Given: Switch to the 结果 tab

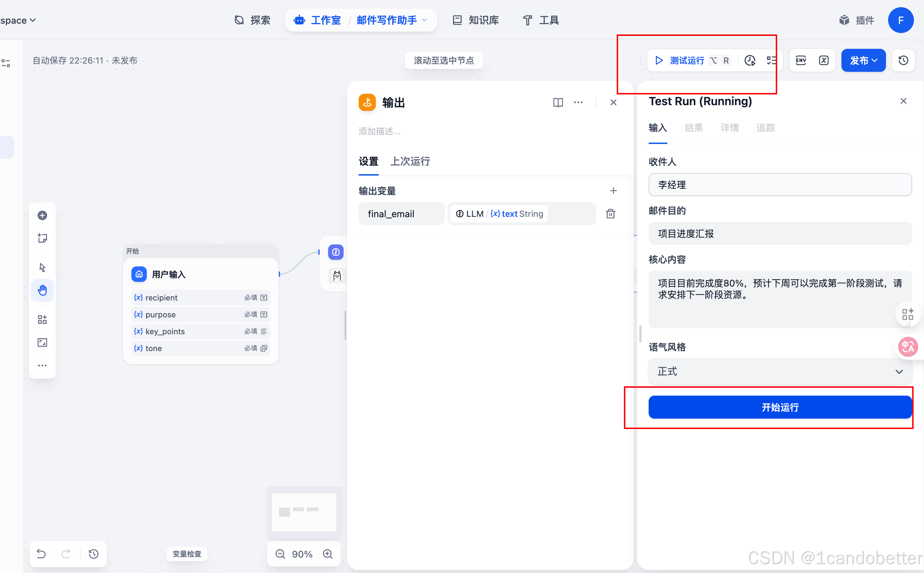Looking at the screenshot, I should [x=693, y=128].
